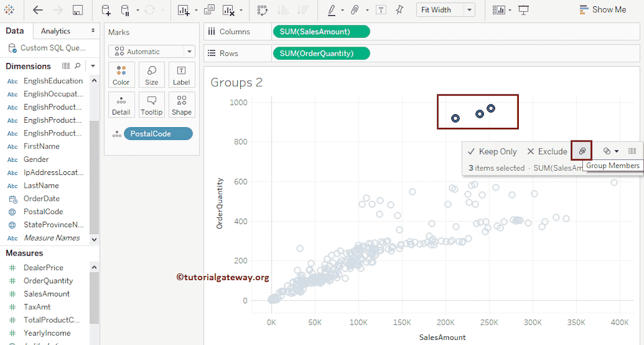This screenshot has width=644, height=345.
Task: Click the redo forward arrow
Action: tap(57, 10)
